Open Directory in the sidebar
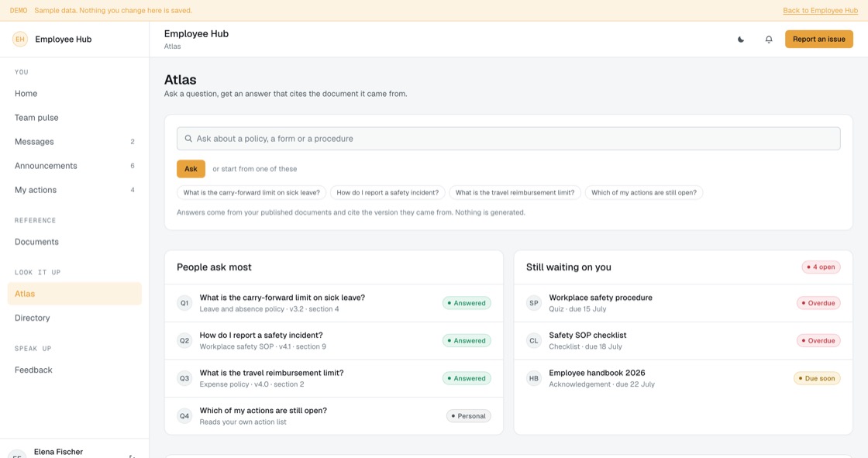The image size is (868, 458). click(x=74, y=318)
